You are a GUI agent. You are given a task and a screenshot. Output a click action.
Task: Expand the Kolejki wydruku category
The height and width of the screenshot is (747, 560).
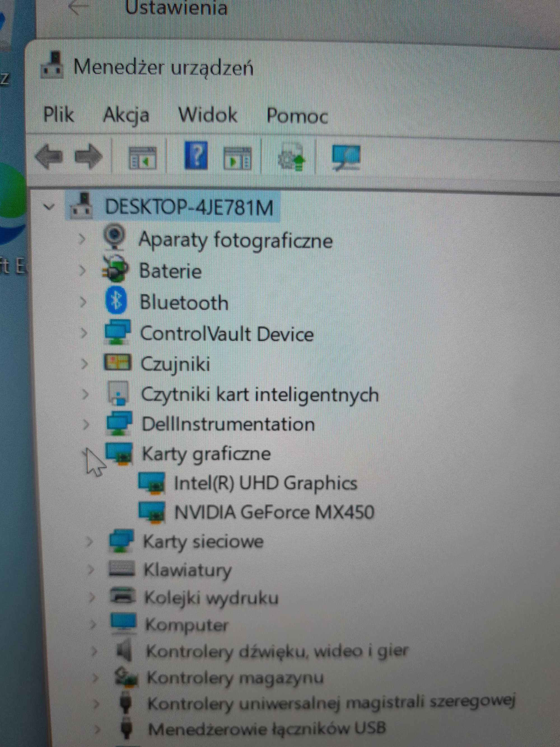pos(92,597)
